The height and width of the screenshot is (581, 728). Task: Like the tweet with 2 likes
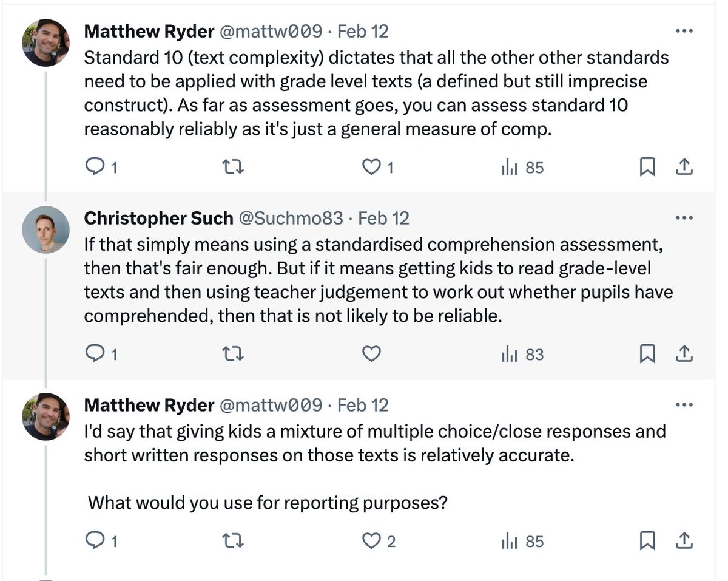tap(379, 541)
